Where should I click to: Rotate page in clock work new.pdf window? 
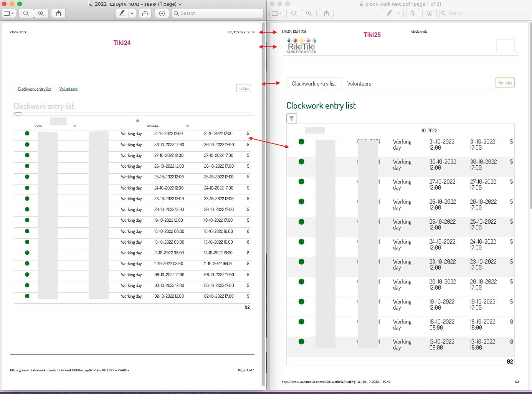click(x=413, y=13)
